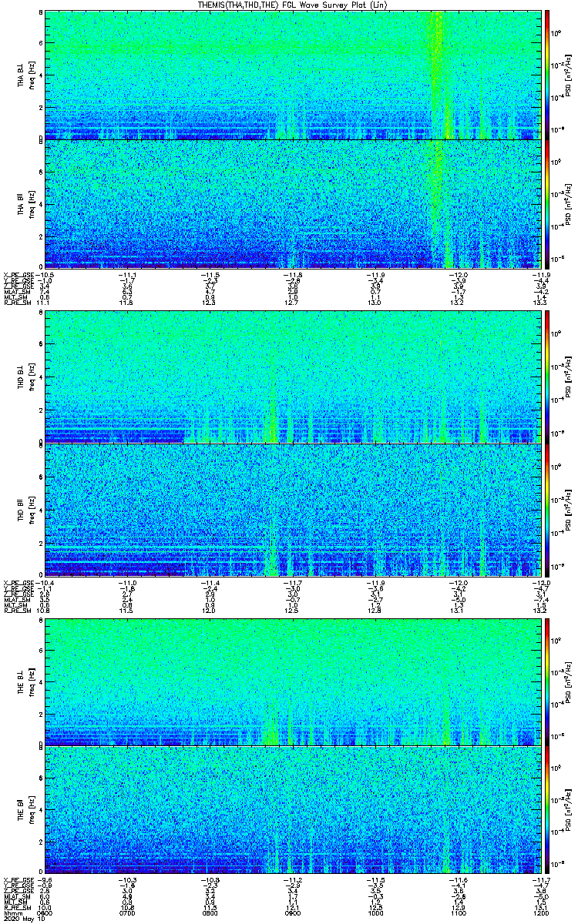Click the 10.0 R_RE_SM value for THE

click(x=45, y=909)
